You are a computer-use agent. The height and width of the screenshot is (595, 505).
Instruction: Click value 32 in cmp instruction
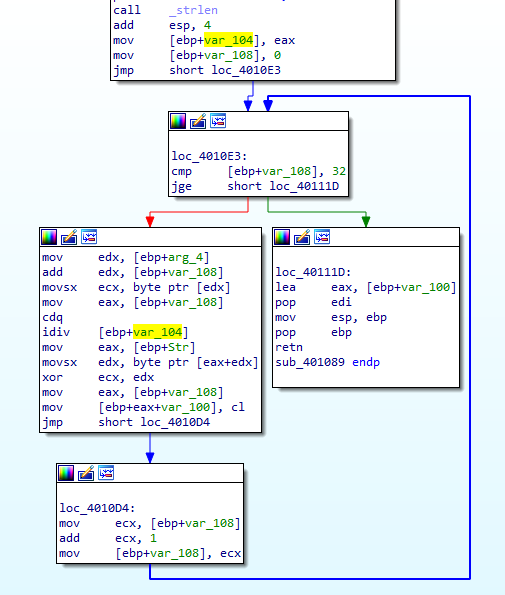coord(339,172)
